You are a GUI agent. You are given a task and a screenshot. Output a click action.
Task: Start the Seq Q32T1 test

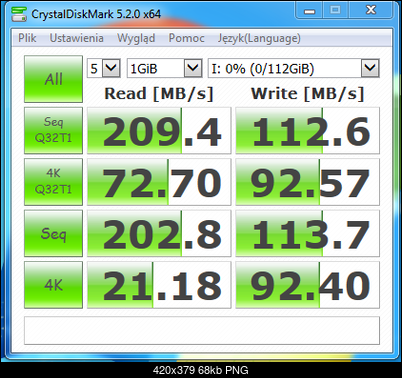point(53,130)
